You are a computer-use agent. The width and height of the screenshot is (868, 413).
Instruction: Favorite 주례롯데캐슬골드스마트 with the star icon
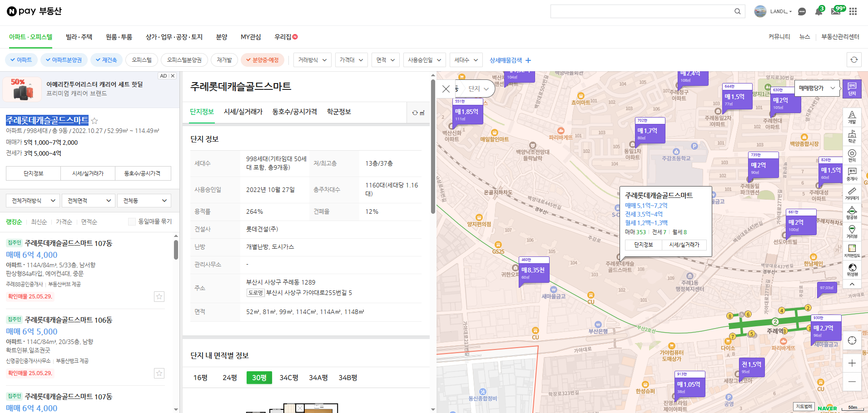[94, 121]
